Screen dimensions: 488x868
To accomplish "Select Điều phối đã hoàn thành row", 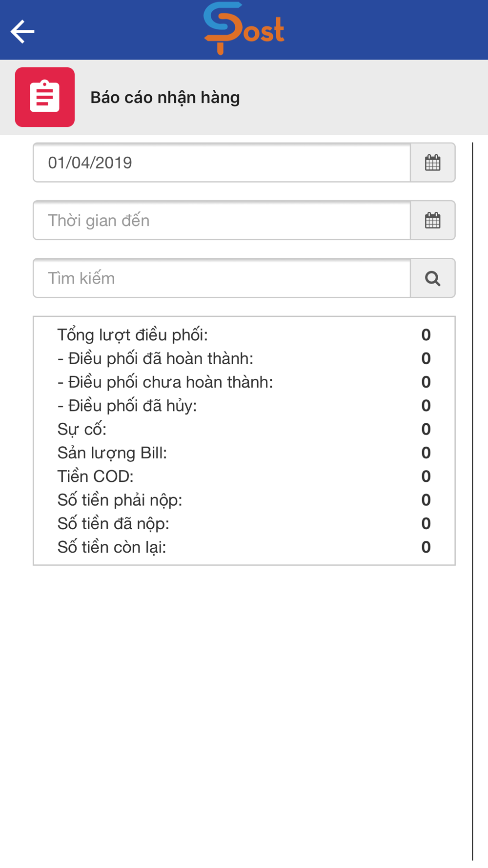I will (244, 358).
